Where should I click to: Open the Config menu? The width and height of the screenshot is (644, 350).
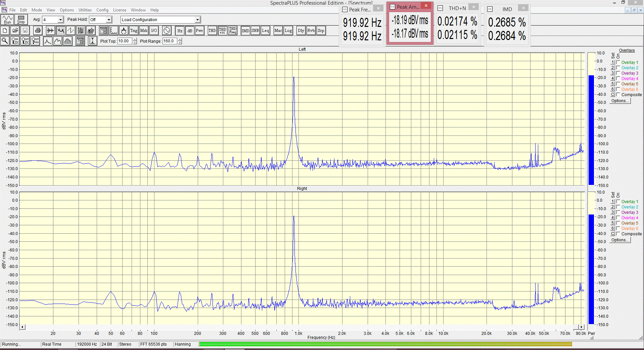tap(102, 10)
